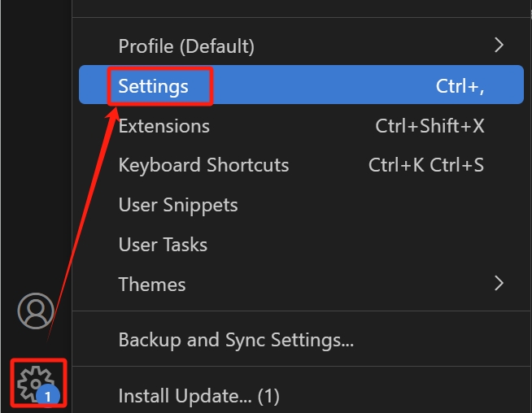
Task: Open the Profile (Default) submenu entry
Action: click(x=301, y=46)
